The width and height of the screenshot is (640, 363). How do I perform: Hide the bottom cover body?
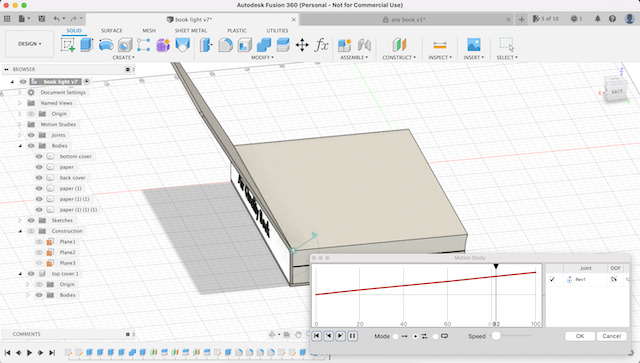39,156
